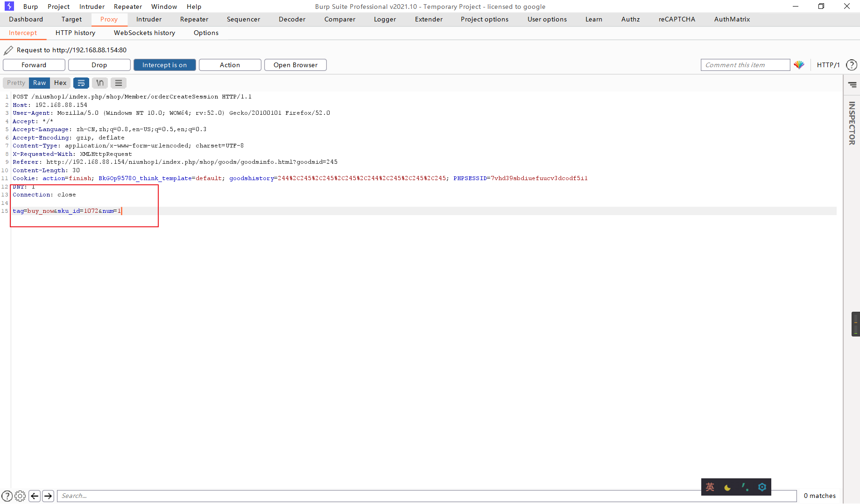Screen dimensions: 860x504
Task: Click the request body tag=buy_now line
Action: (67, 211)
